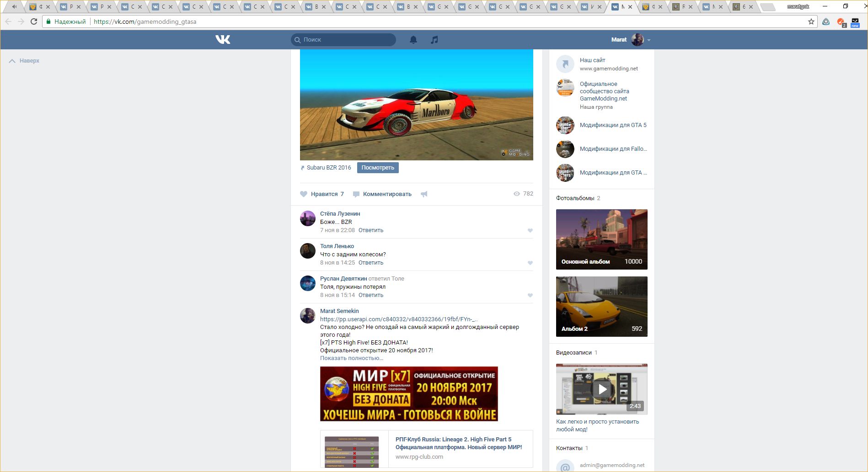Click the 'Наш сайт' arrow icon

click(565, 64)
